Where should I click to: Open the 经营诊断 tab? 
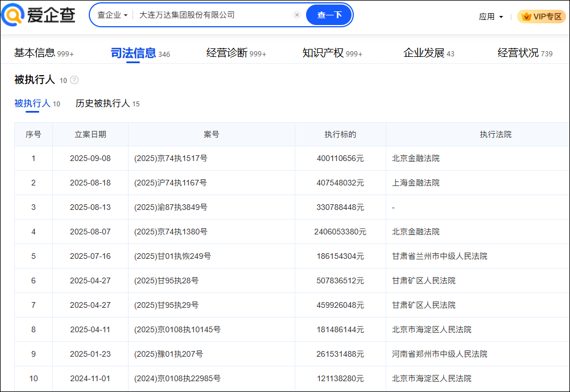(236, 53)
